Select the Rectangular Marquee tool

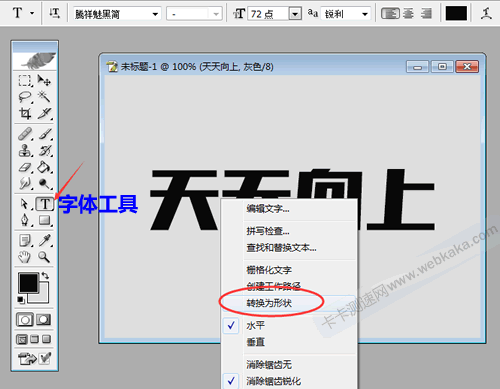(25, 81)
